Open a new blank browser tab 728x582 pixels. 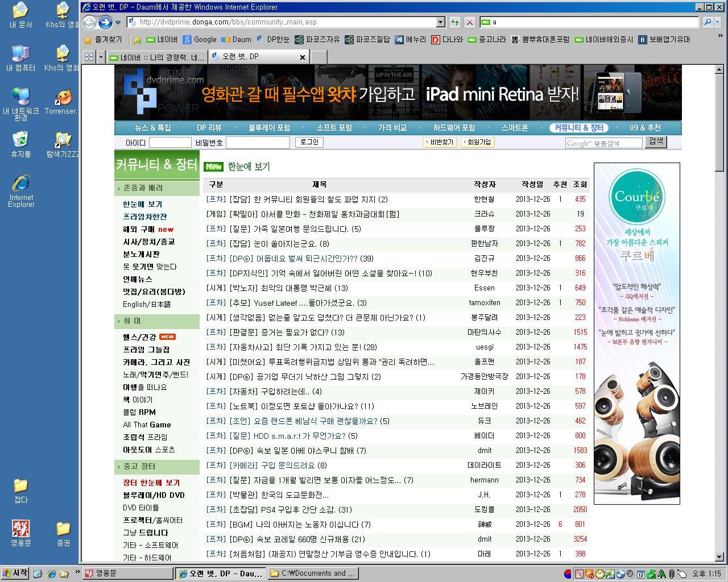point(318,57)
